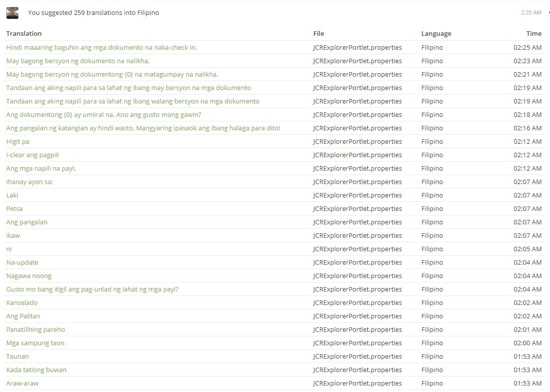Click the 'Translation' column header
Image resolution: width=550 pixels, height=392 pixels.
coord(24,34)
